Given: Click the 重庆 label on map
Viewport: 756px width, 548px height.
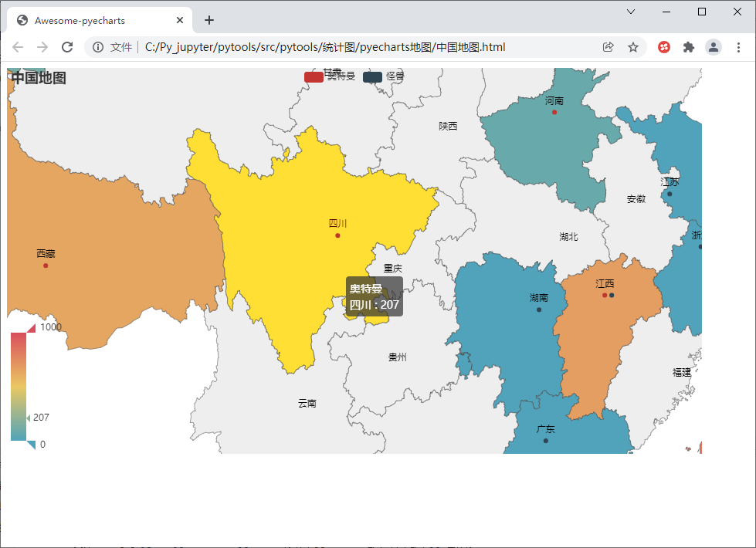Looking at the screenshot, I should 393,269.
